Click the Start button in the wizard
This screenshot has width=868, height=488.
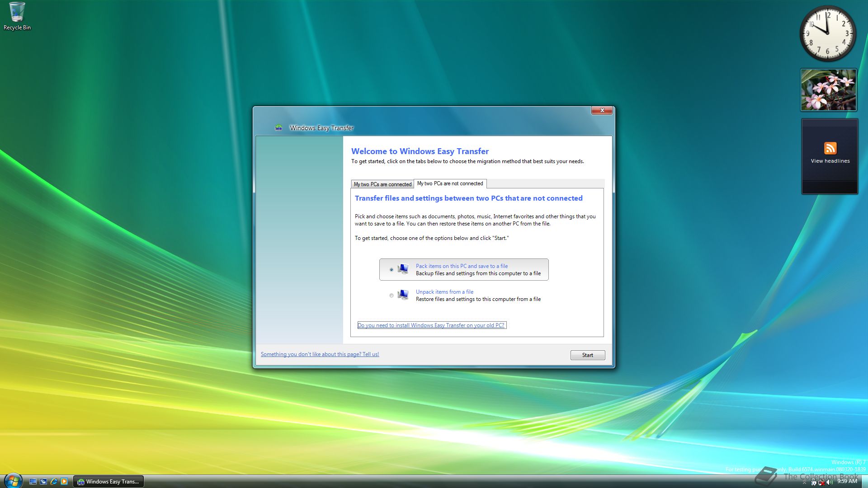(x=587, y=355)
